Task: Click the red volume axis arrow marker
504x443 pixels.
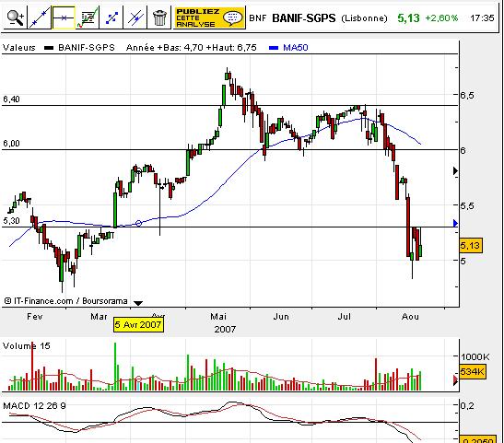Action: 455,379
